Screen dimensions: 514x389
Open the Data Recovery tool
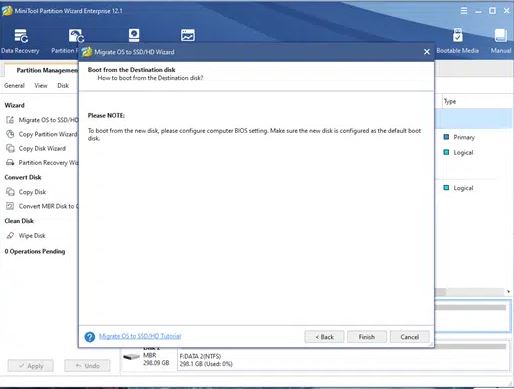(20, 41)
